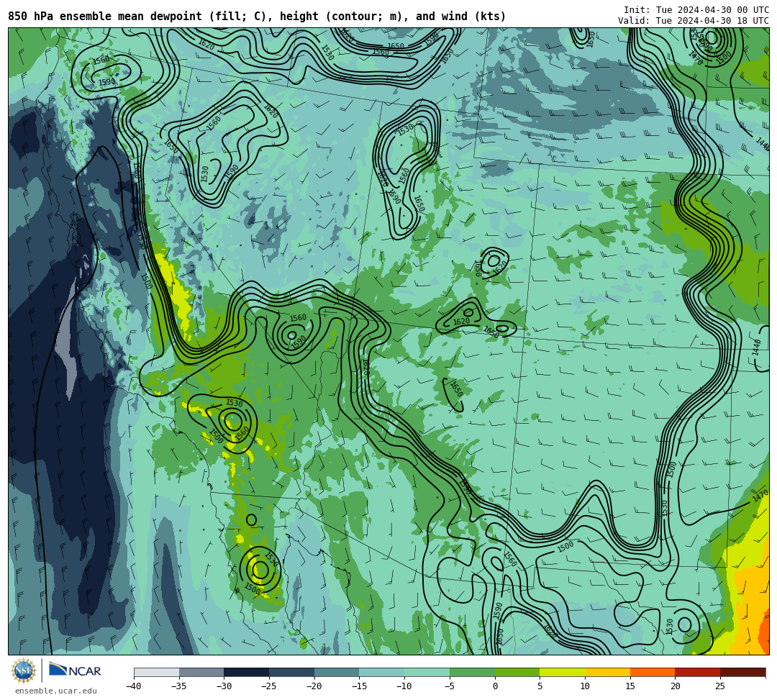Click the −30 colorbar tick label
Viewport: 777px width, 700px height.
tap(224, 686)
